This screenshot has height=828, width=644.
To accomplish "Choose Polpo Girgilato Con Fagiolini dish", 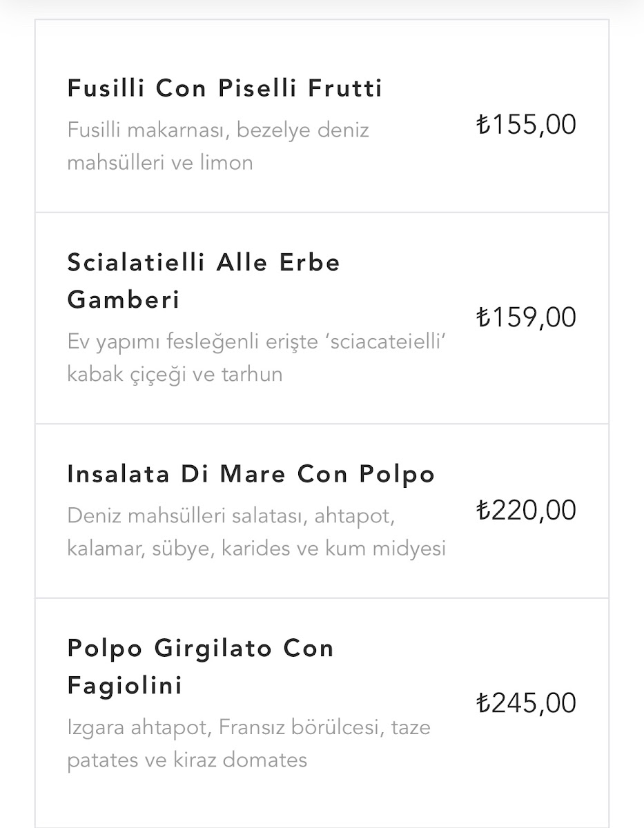I will tap(200, 649).
